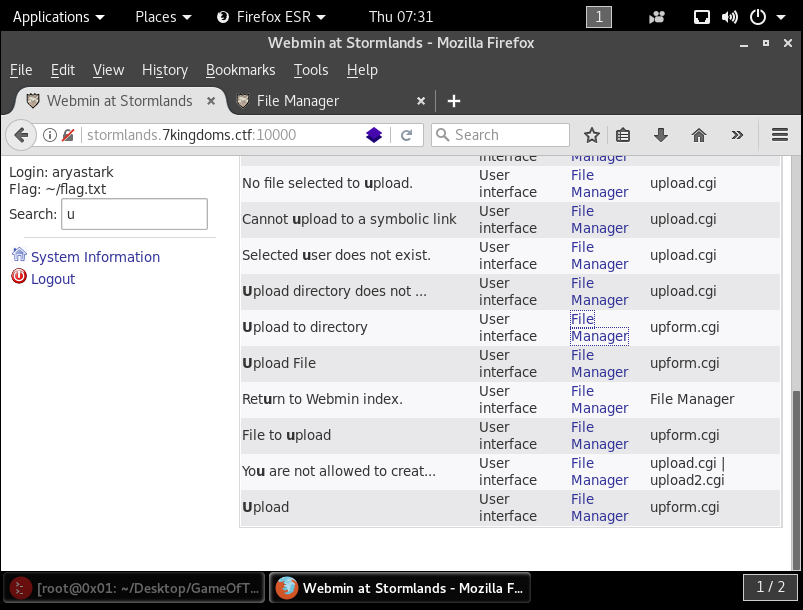The image size is (803, 610).
Task: Click search magnifier icon in search bar
Action: (442, 135)
